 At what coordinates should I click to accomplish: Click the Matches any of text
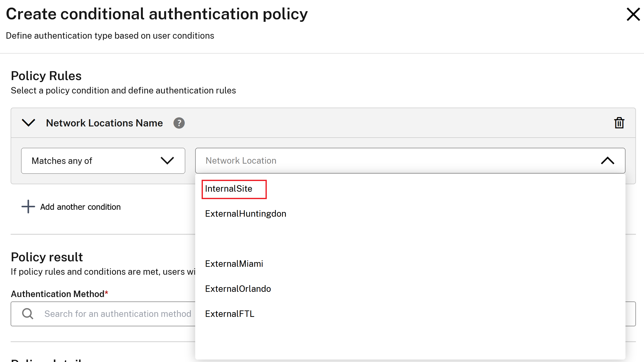click(62, 161)
